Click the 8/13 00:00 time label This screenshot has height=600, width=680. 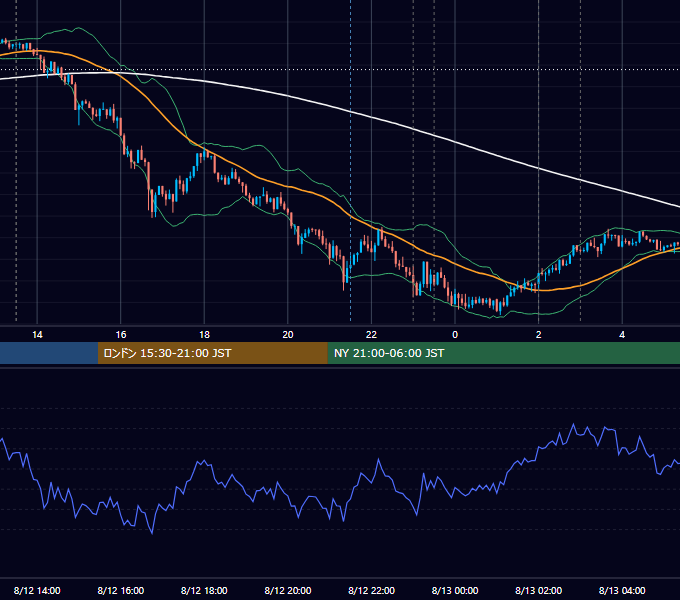coord(455,590)
